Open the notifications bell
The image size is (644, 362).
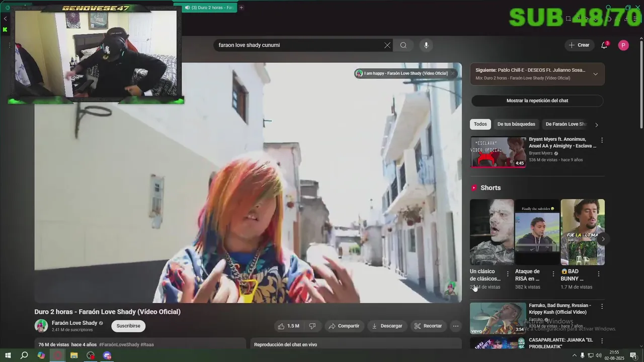[604, 45]
